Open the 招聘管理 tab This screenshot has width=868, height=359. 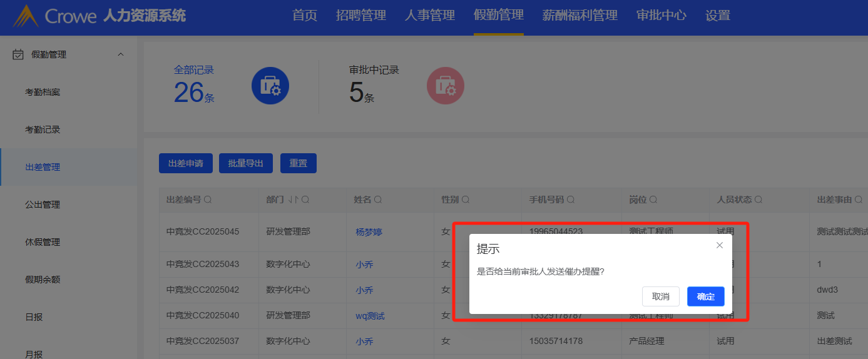[361, 16]
